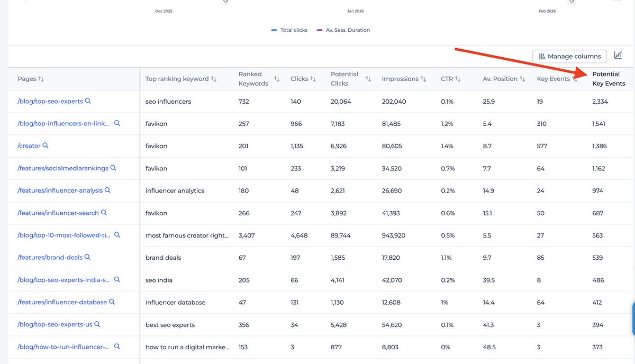Click the 48.5 average position value
Screen dimensions: 635x364
489,347
